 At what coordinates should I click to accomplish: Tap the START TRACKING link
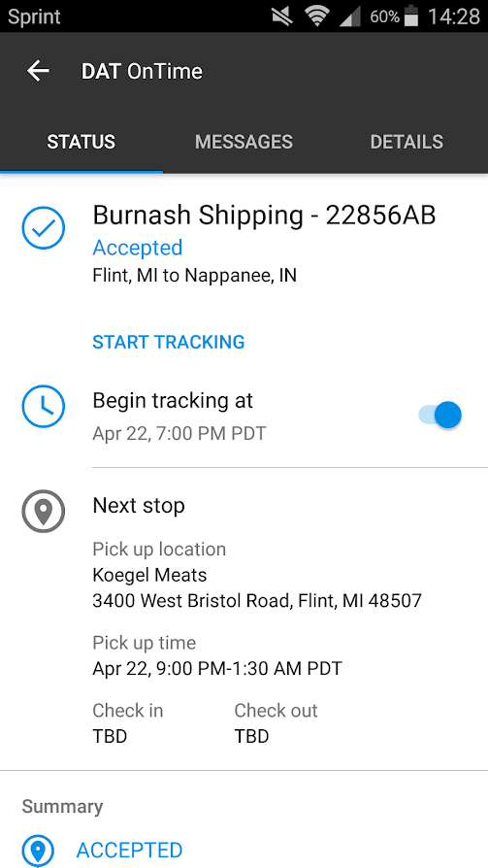click(x=168, y=342)
